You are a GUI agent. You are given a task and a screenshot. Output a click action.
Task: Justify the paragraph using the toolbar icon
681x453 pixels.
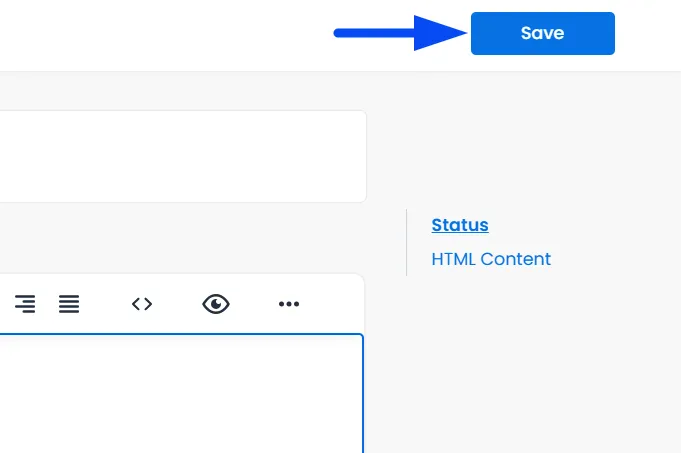click(69, 304)
